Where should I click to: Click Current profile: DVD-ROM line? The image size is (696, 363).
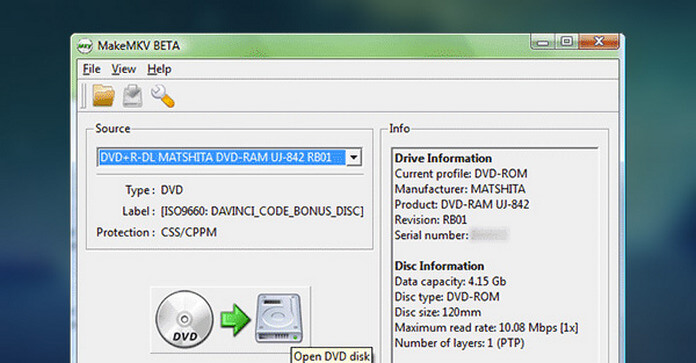tap(461, 174)
